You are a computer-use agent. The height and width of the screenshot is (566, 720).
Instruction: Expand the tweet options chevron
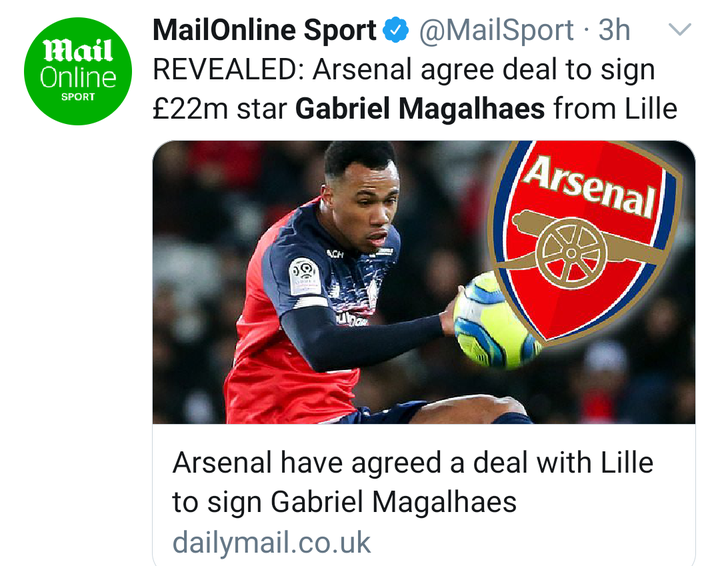[679, 31]
